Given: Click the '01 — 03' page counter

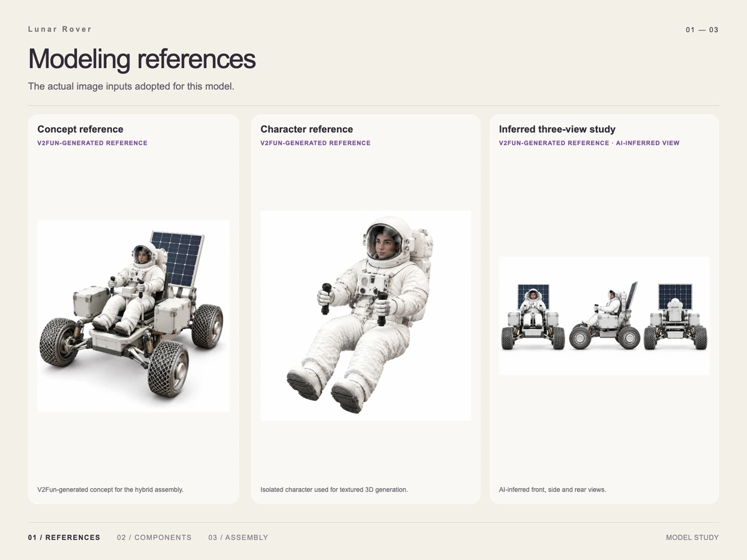Looking at the screenshot, I should tap(702, 30).
